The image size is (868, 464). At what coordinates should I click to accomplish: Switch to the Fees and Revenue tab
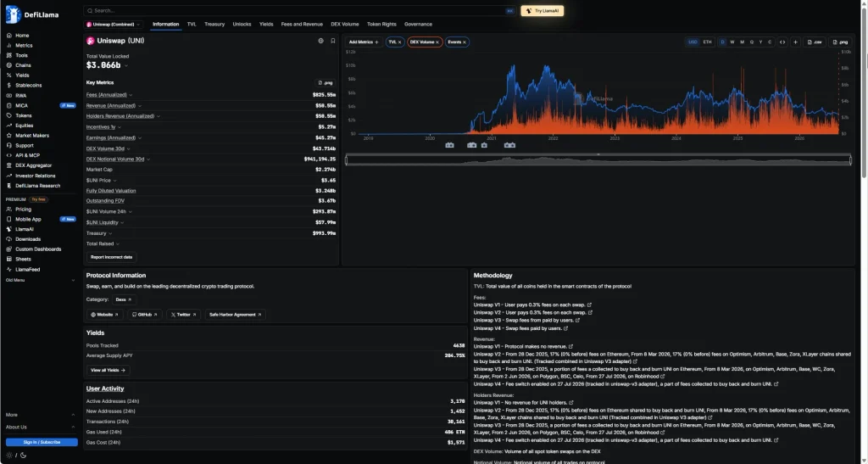[x=302, y=25]
